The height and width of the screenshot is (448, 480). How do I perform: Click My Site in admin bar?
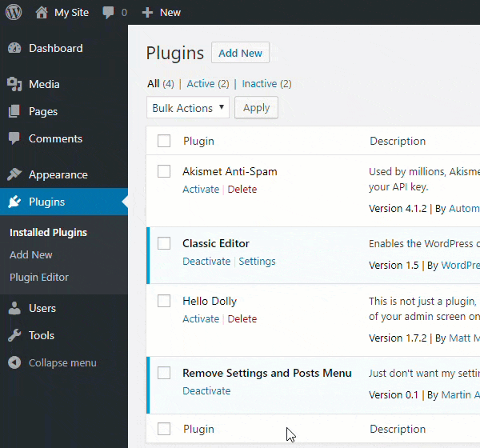(x=72, y=13)
